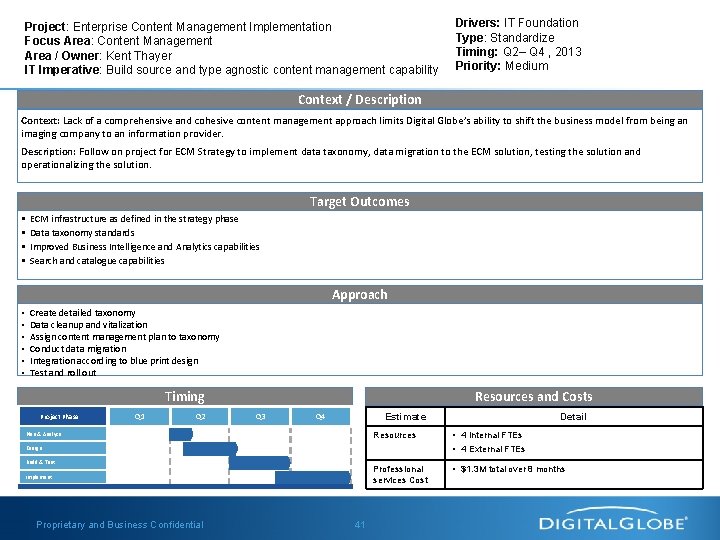This screenshot has height=540, width=720.
Task: Select the paragraph beginning 'Context: Lack of a comprehensive'
Action: point(354,127)
